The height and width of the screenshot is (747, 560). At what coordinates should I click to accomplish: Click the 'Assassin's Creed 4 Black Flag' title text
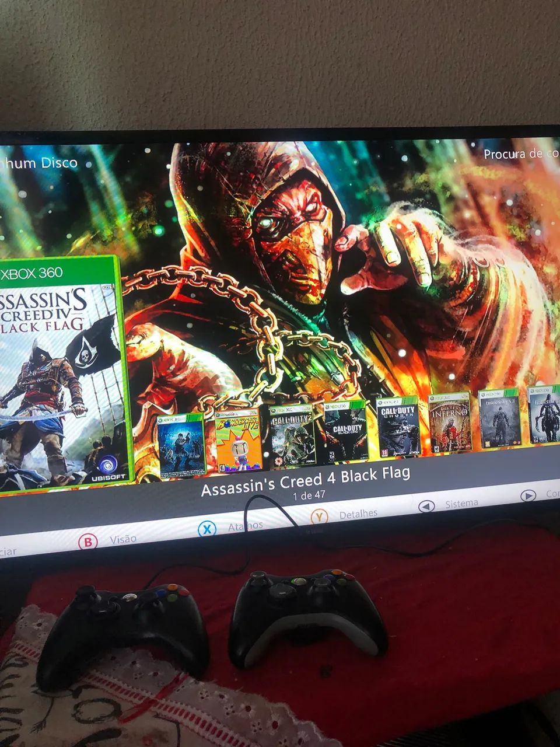pyautogui.click(x=306, y=480)
